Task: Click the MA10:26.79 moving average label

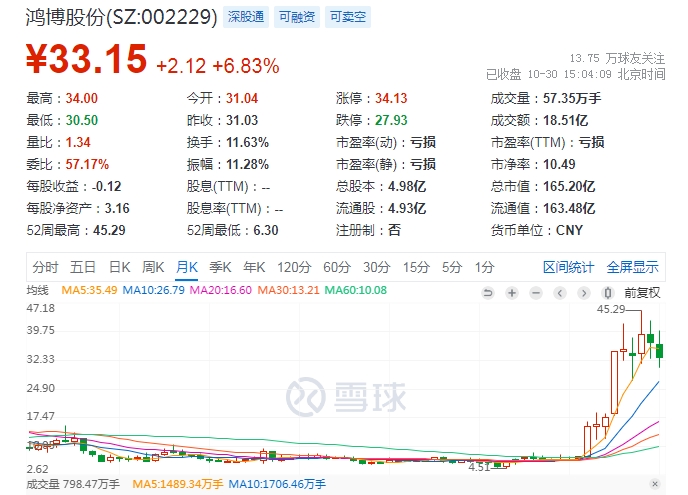Action: coord(154,290)
